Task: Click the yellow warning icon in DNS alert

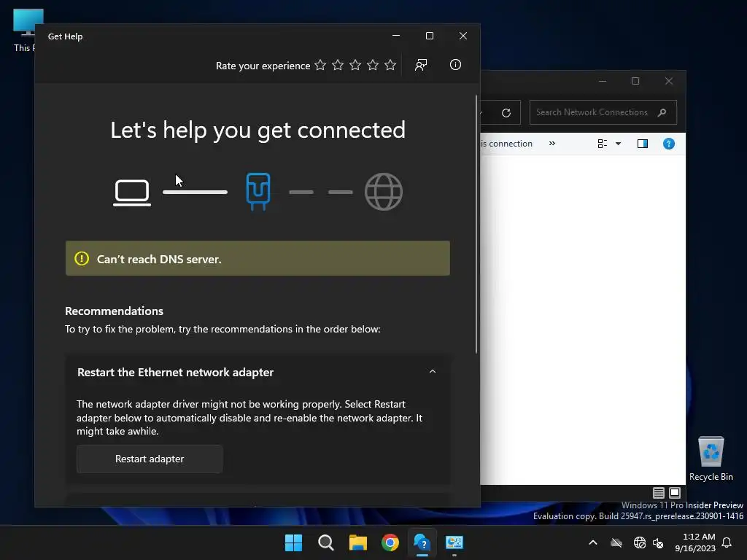Action: pos(82,259)
